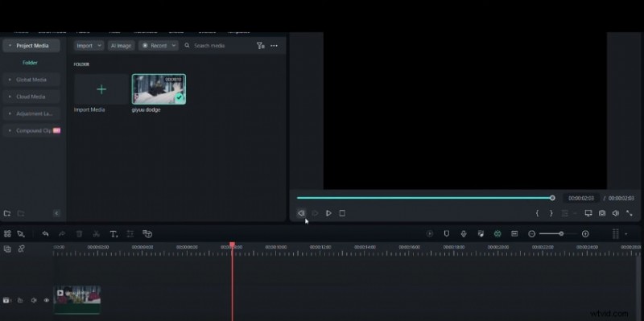Click the delete trash icon
Image resolution: width=644 pixels, height=321 pixels.
point(79,233)
